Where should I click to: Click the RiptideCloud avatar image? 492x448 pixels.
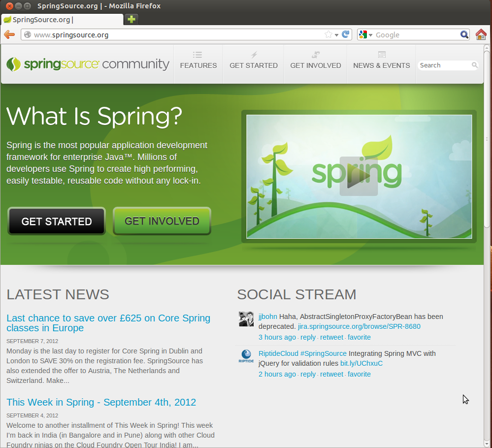pyautogui.click(x=246, y=356)
